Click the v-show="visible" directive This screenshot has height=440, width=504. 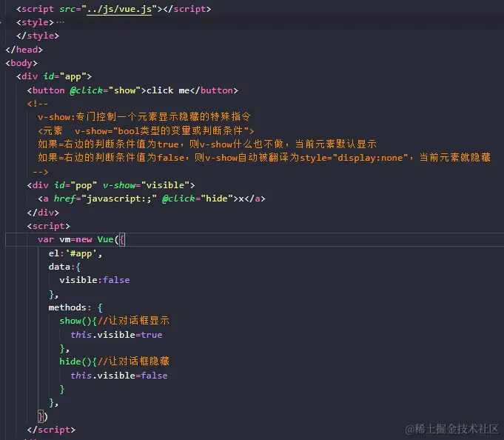[x=147, y=185]
